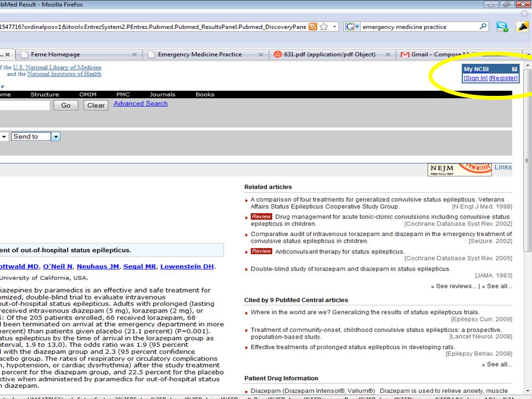Screen dimensions: 532x399
Task: Click author O'Neil N
Action: point(58,267)
